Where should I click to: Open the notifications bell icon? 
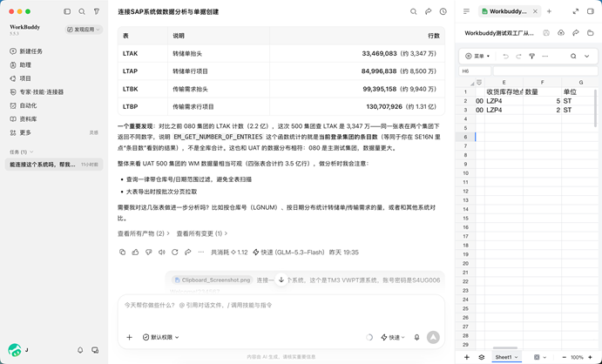click(x=80, y=350)
